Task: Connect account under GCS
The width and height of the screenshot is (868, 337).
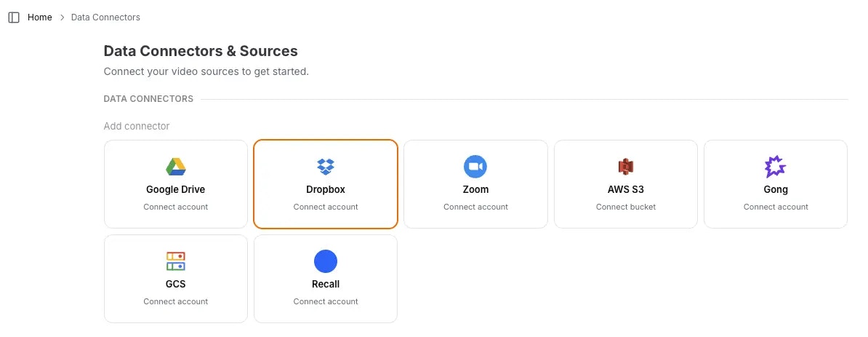Action: pyautogui.click(x=175, y=301)
